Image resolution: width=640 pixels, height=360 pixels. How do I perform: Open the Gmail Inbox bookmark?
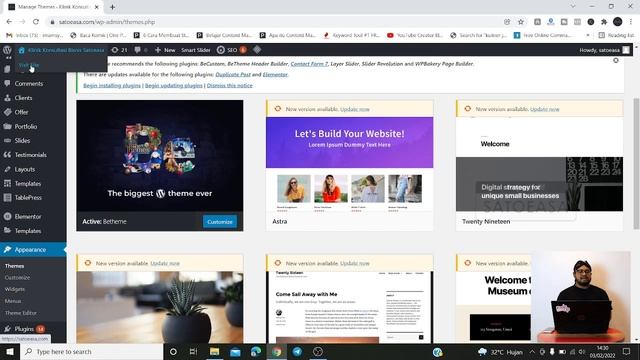35,35
